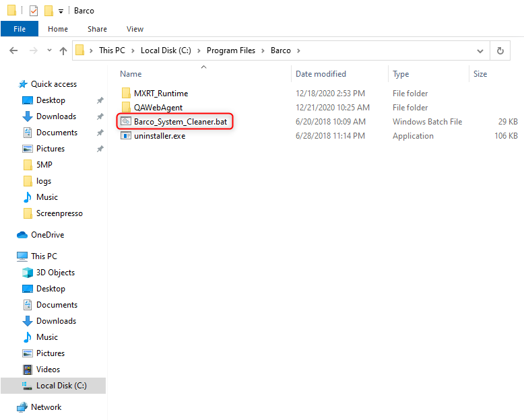Click the Forward navigation arrow
This screenshot has width=524, height=420.
pyautogui.click(x=34, y=50)
